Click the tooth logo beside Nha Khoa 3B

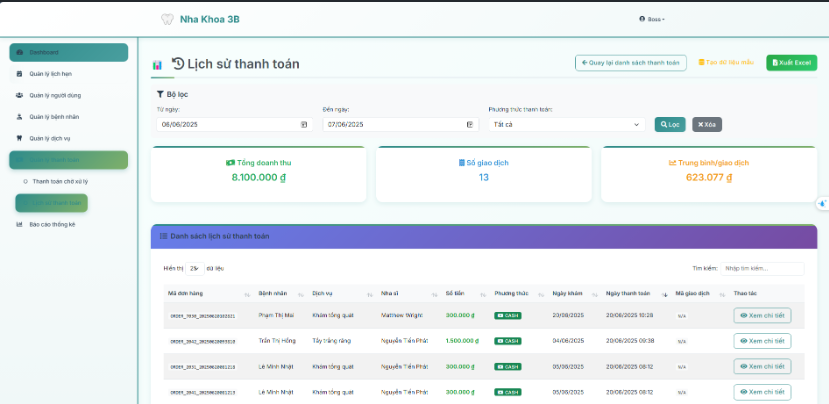pyautogui.click(x=167, y=19)
